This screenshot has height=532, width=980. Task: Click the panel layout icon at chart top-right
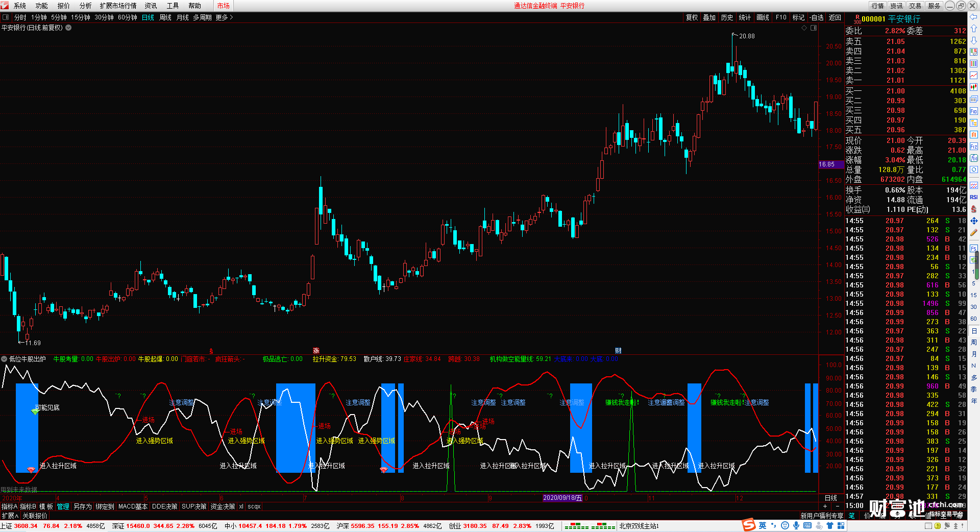814,28
